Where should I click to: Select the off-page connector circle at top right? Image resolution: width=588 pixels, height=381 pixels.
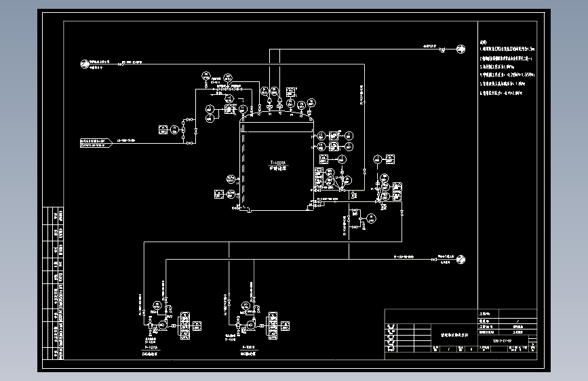(460, 49)
